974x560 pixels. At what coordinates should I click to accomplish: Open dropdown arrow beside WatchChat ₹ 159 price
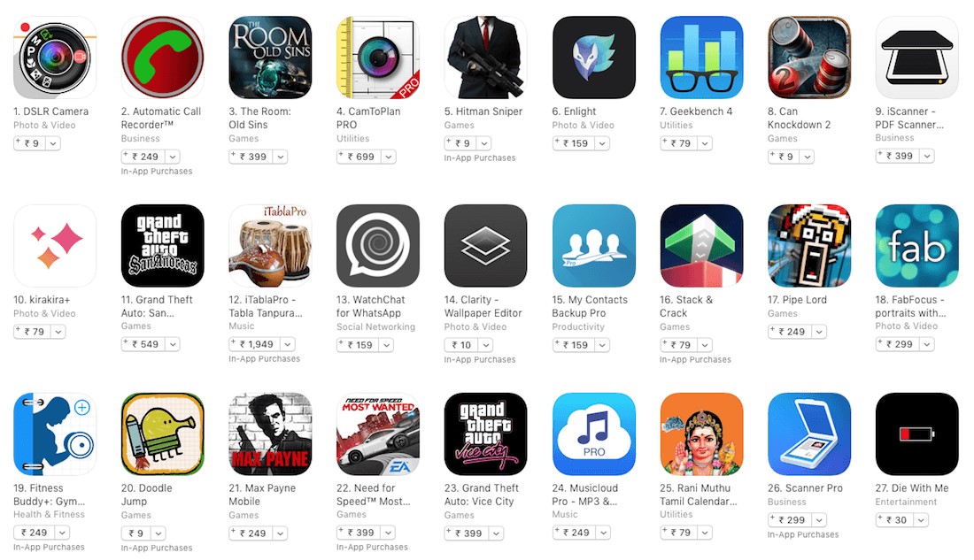point(386,345)
